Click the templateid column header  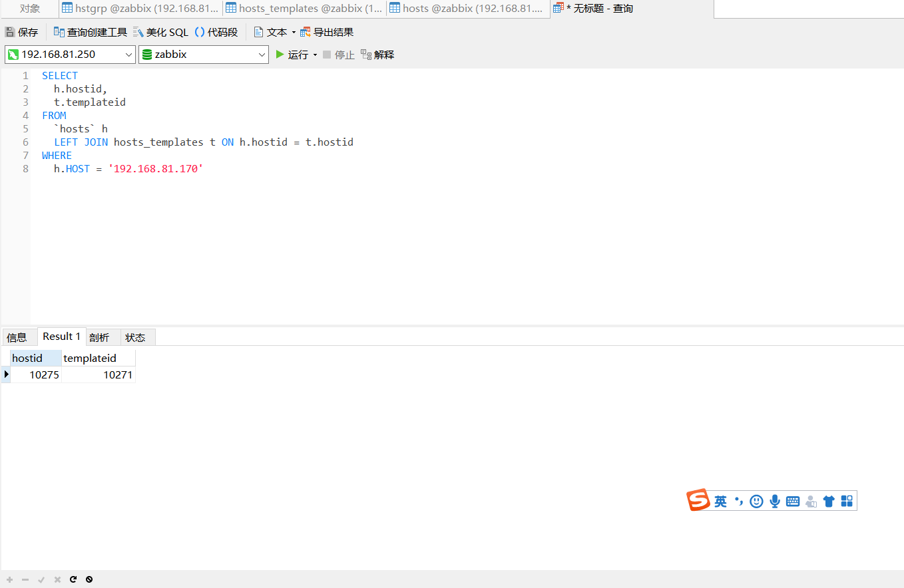pos(99,358)
